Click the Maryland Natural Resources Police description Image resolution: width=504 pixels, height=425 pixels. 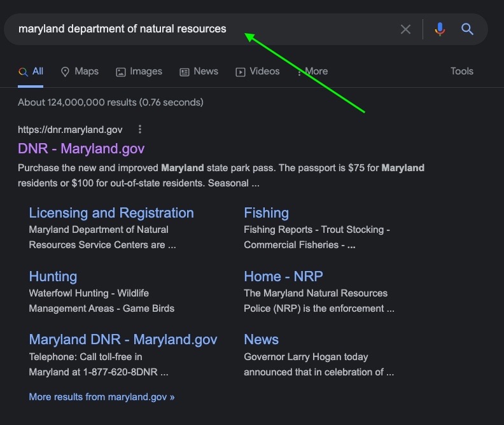(x=319, y=301)
